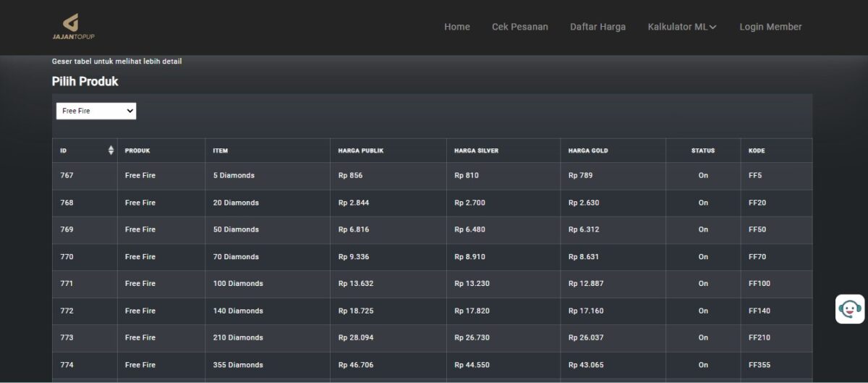Sort table by ID column arrows
Screen dimensions: 868x383
111,151
